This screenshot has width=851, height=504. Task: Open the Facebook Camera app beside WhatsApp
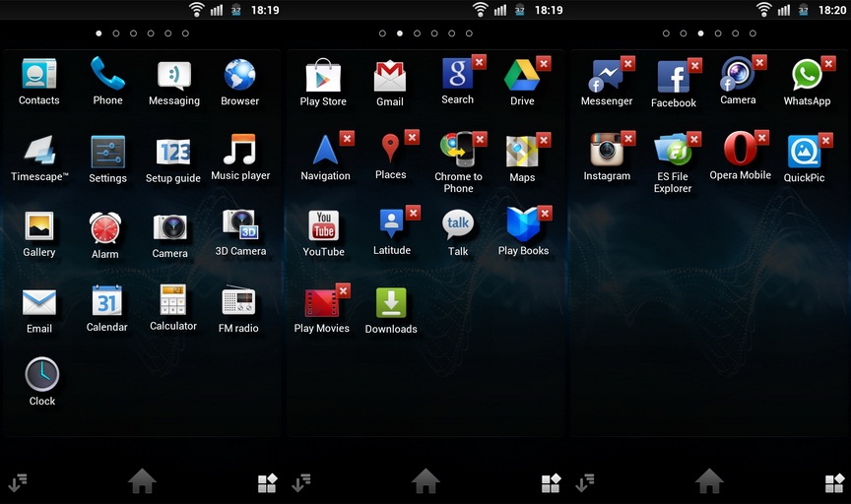(738, 74)
